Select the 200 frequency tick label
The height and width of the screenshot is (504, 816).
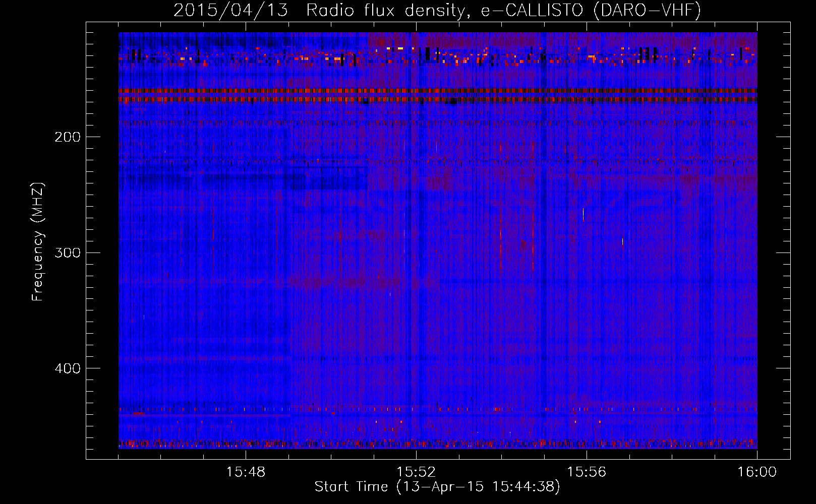tap(68, 137)
